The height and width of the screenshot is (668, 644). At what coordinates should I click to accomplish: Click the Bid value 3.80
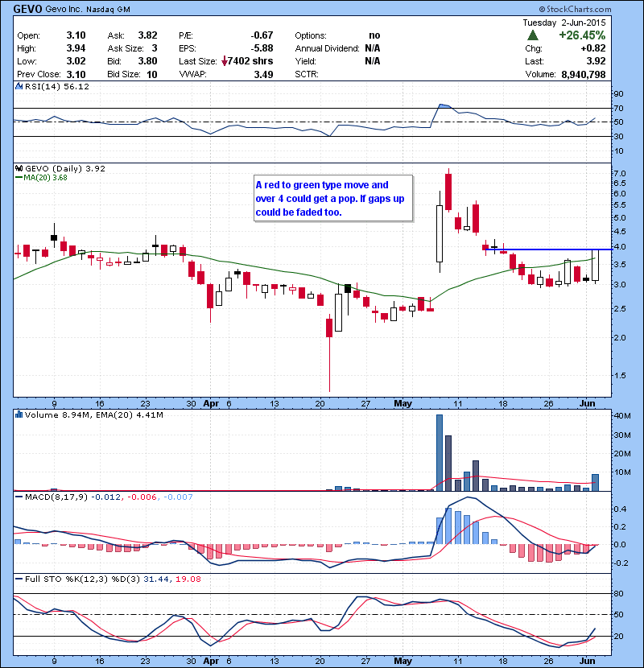click(x=147, y=61)
